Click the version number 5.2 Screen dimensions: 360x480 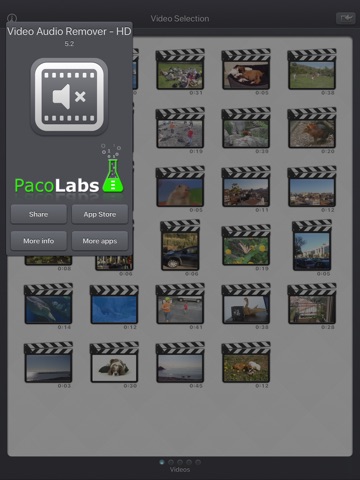[x=69, y=44]
